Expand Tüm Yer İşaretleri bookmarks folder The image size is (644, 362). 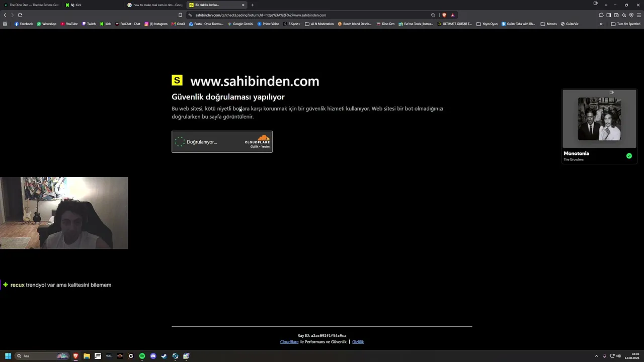click(625, 24)
